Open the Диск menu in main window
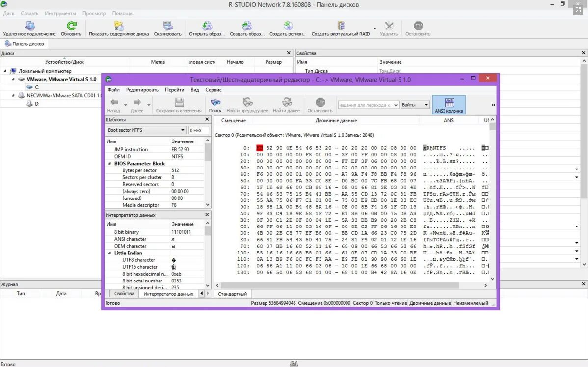 pyautogui.click(x=9, y=13)
